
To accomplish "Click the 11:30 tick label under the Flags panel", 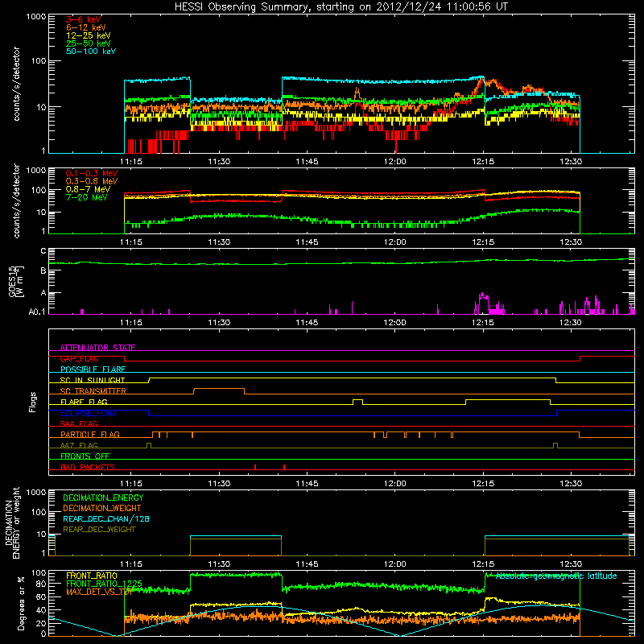I will pos(219,484).
